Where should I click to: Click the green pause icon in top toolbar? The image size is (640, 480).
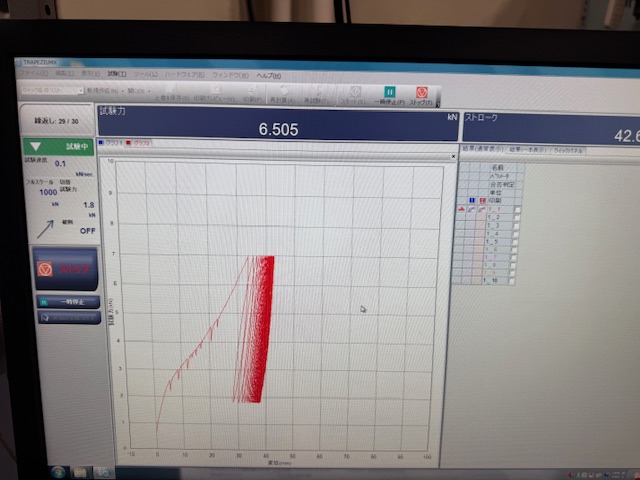tap(390, 92)
